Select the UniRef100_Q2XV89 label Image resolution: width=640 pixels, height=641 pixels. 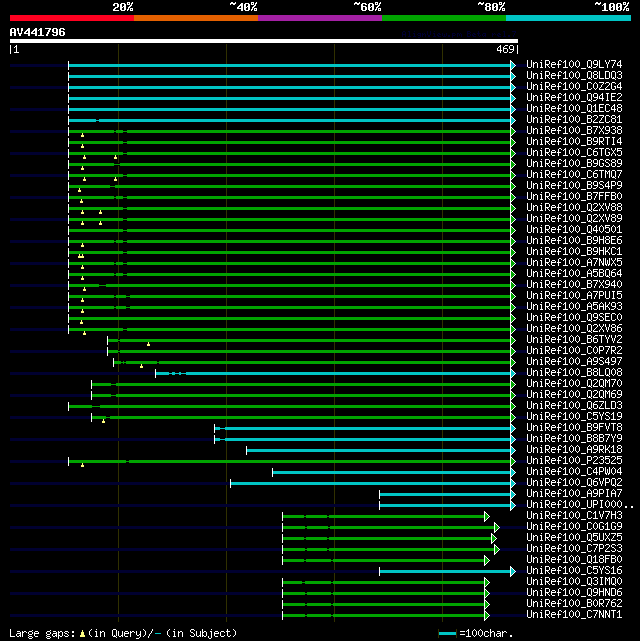point(574,219)
